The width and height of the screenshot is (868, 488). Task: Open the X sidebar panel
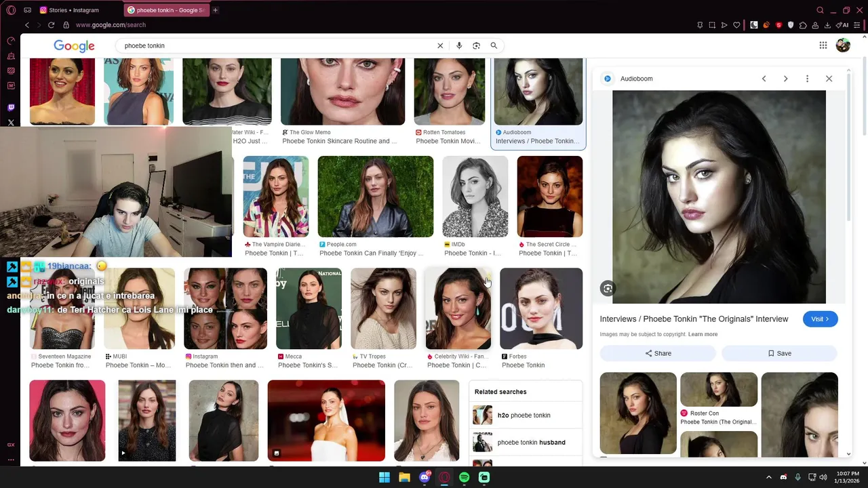[x=11, y=123]
